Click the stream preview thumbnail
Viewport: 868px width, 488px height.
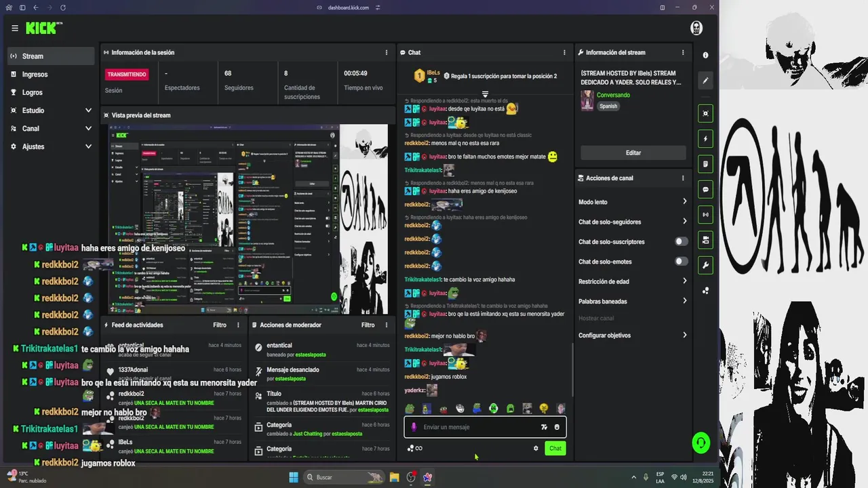click(248, 219)
